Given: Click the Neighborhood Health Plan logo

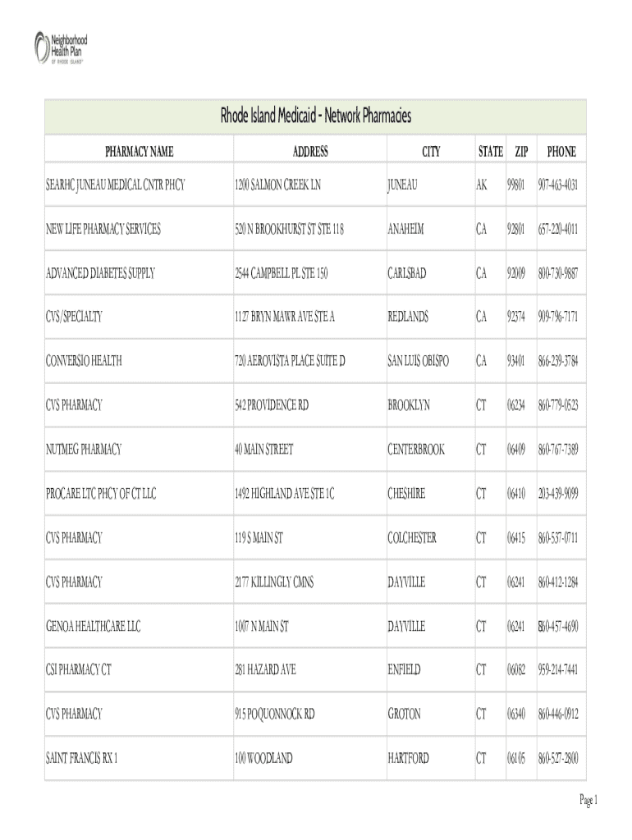Looking at the screenshot, I should click(60, 46).
